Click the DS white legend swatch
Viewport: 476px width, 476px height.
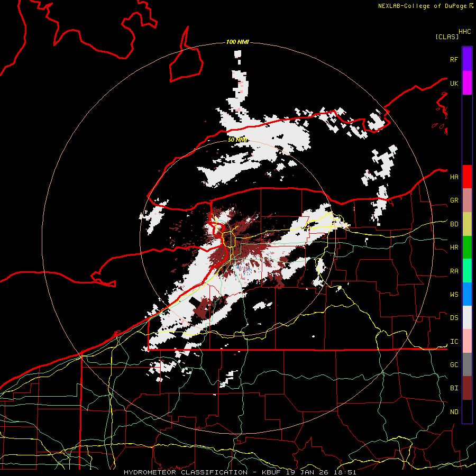tap(467, 317)
